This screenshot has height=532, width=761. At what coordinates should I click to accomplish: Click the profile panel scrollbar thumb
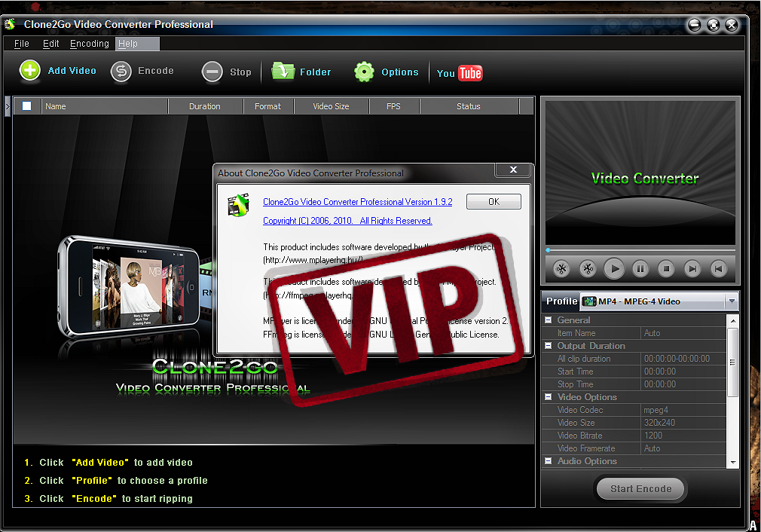click(732, 362)
